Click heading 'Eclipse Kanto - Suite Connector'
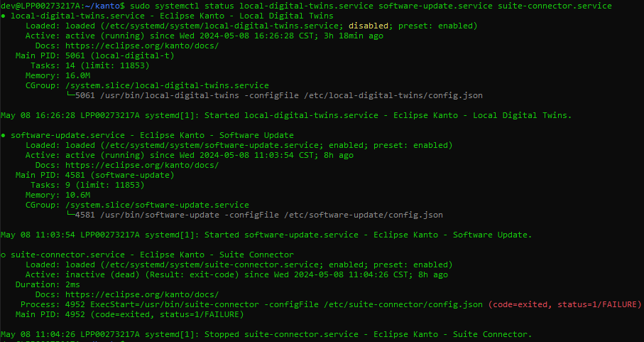Screen dimensions: 644x342 click(x=217, y=255)
